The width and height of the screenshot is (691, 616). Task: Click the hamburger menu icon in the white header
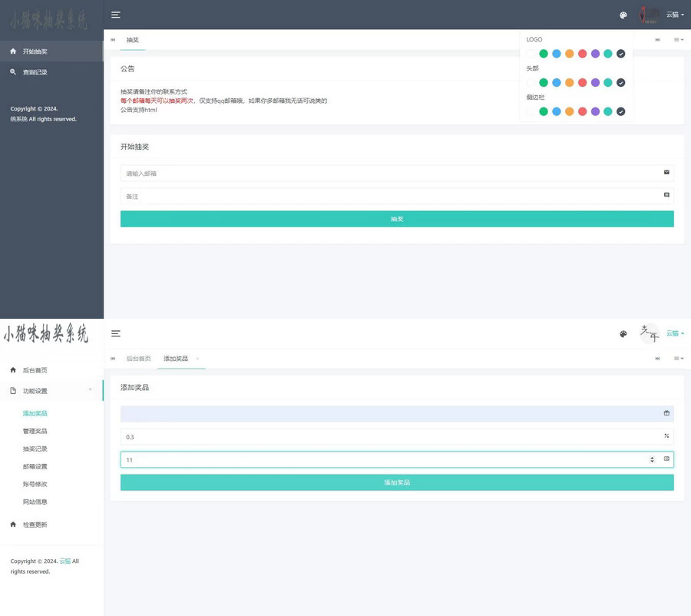pyautogui.click(x=115, y=333)
